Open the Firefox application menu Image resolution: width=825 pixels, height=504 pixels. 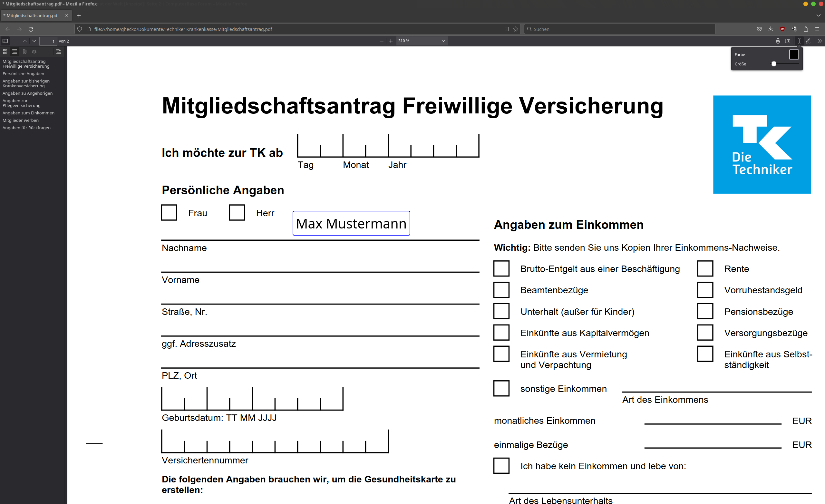(x=818, y=29)
